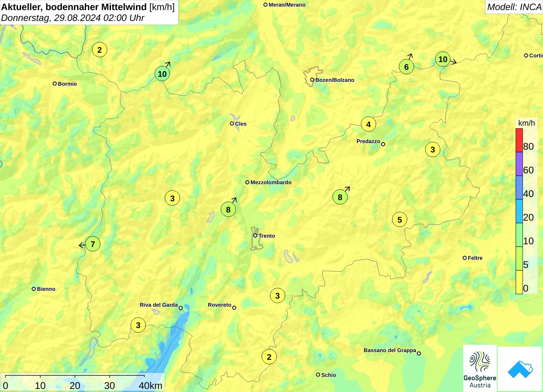The width and height of the screenshot is (543, 392).
Task: Select the yellow 0 km/h legend color
Action: click(x=519, y=282)
